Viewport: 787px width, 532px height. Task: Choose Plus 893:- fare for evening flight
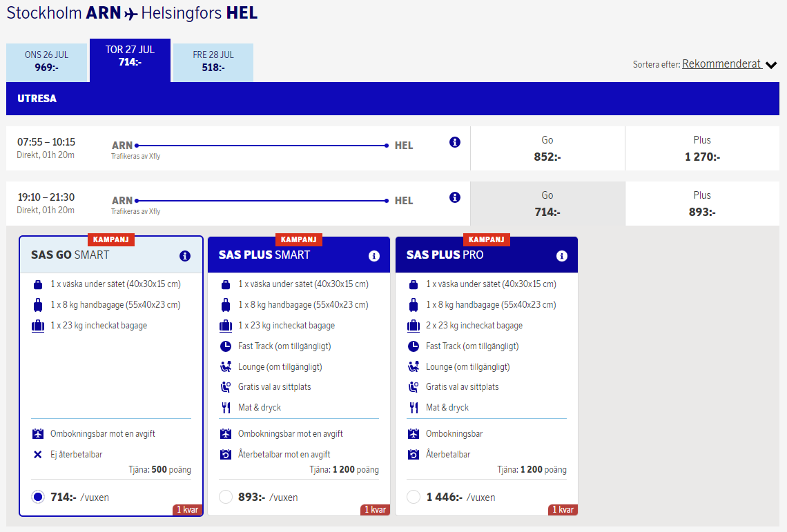tap(702, 204)
